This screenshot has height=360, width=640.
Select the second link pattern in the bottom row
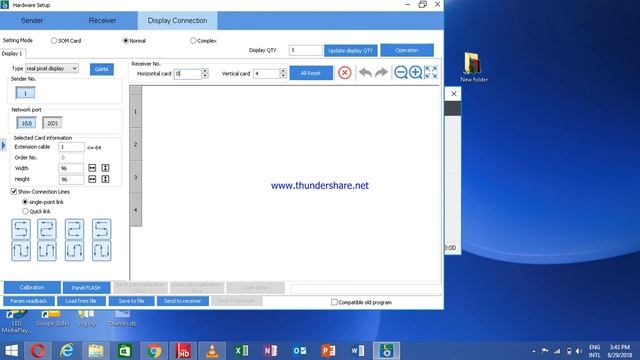pyautogui.click(x=47, y=251)
